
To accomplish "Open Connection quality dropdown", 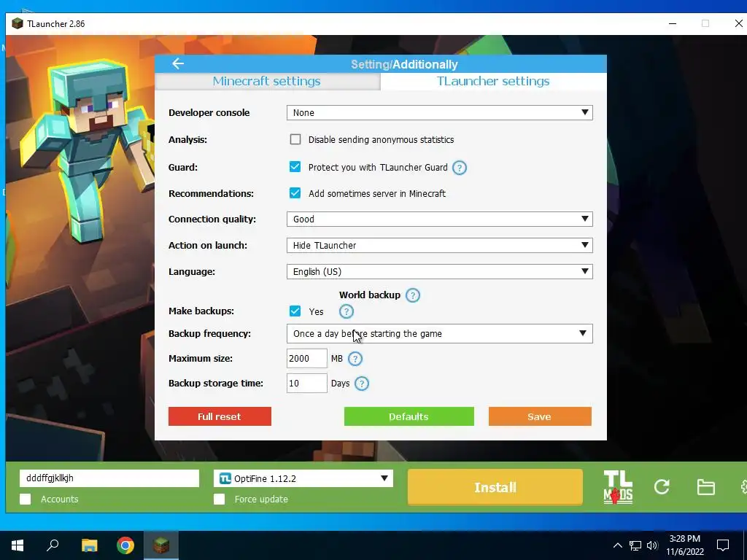I will 440,219.
